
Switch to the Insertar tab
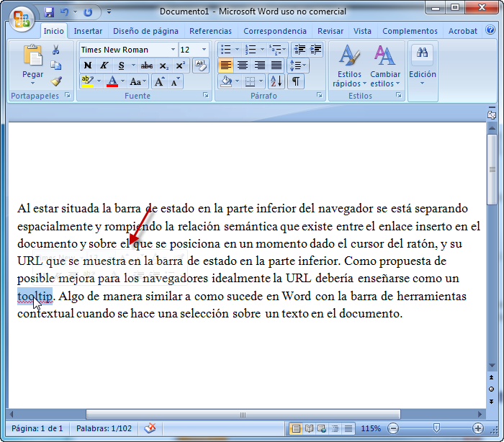pyautogui.click(x=88, y=31)
